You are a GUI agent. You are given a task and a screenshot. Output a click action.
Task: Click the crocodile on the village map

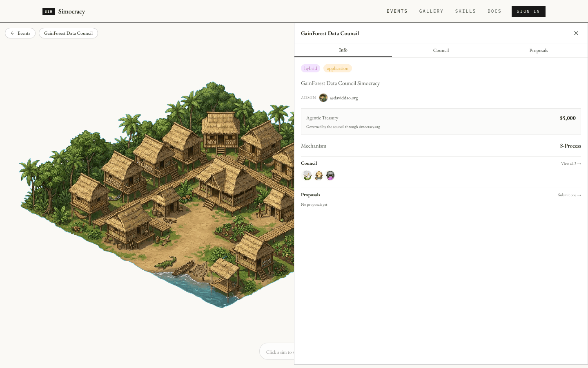pyautogui.click(x=165, y=263)
